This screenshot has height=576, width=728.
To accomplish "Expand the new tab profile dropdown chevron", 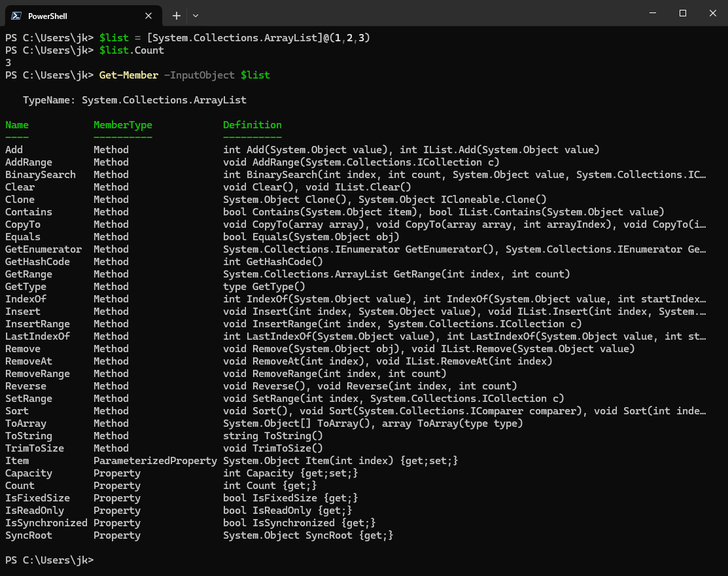I will (x=196, y=16).
